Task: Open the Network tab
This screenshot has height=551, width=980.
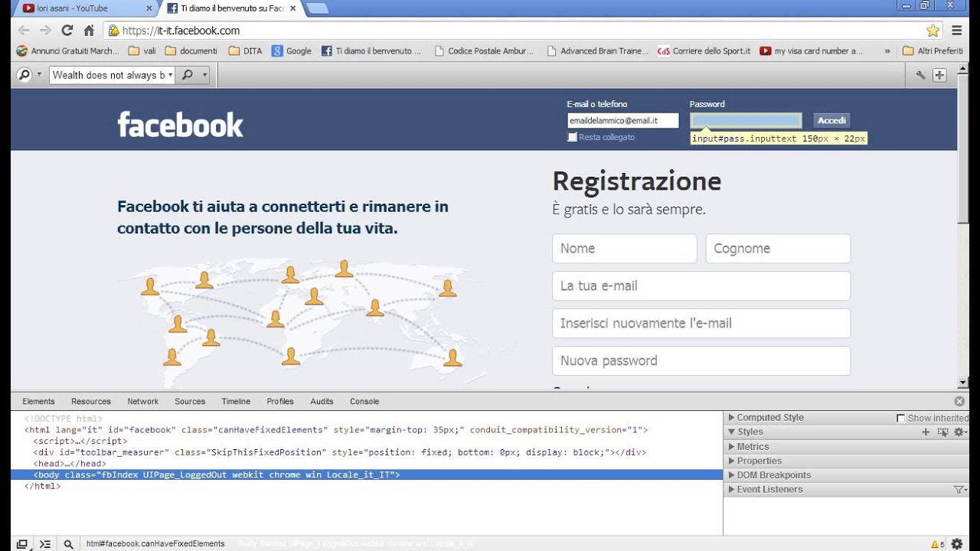Action: pyautogui.click(x=143, y=401)
